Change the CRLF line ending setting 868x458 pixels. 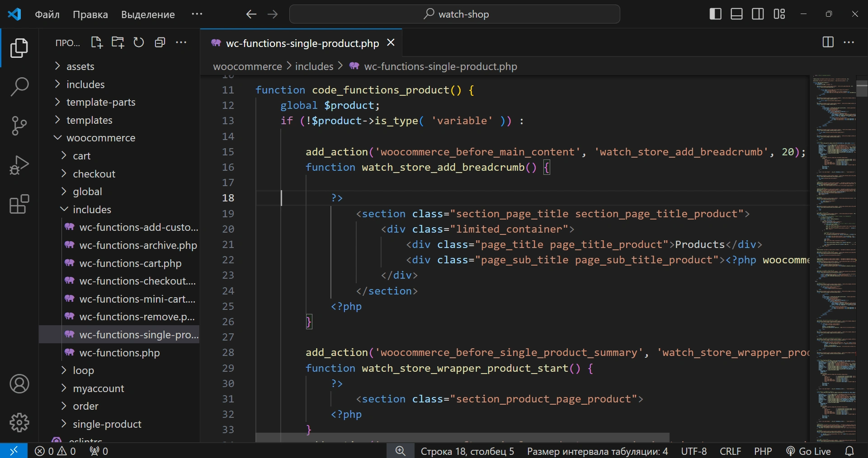(730, 451)
